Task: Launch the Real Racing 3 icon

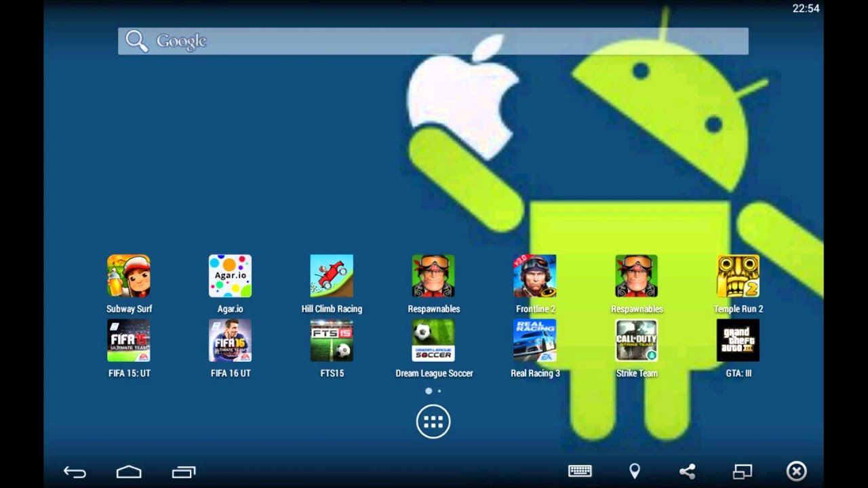Action: pos(535,340)
